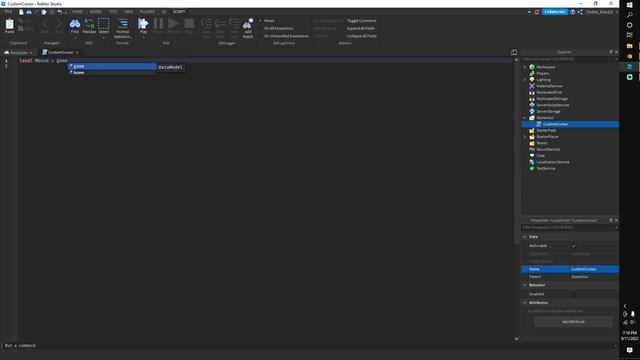Expand the Lighting tree node
Image resolution: width=640 pixels, height=360 pixels.
(525, 80)
